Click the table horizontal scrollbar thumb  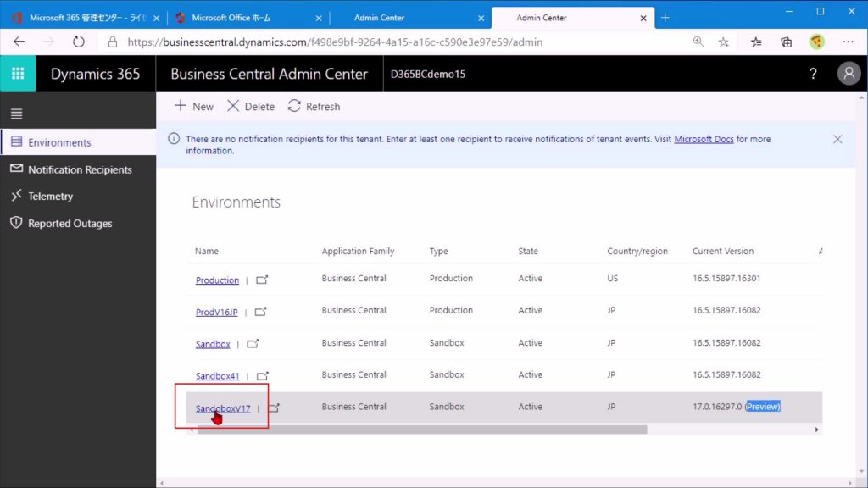[x=422, y=430]
